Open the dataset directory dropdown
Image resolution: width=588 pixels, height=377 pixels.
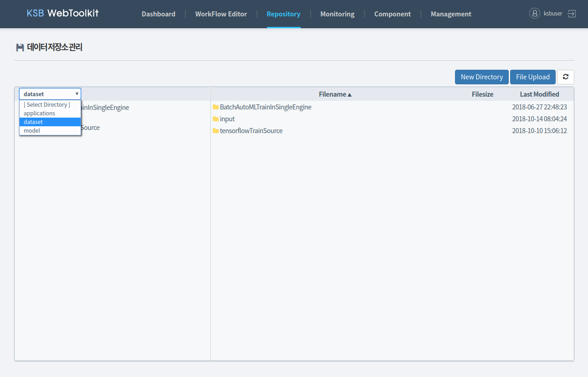[50, 94]
